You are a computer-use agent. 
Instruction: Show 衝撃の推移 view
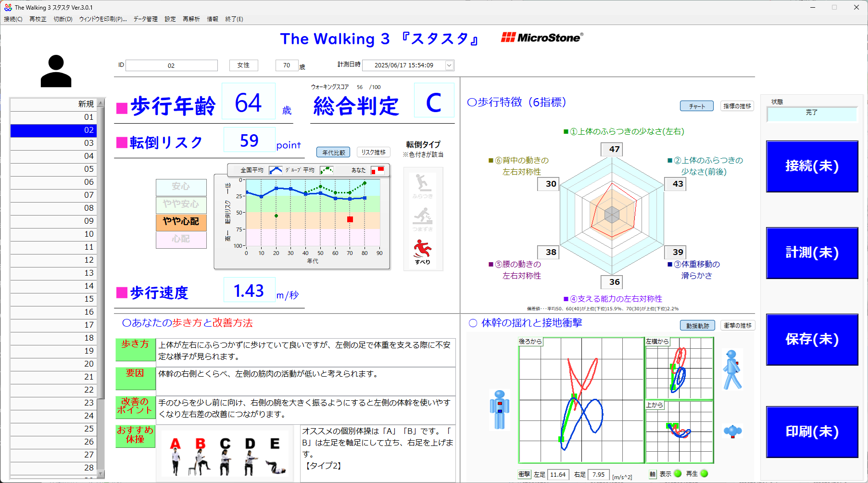(x=738, y=326)
